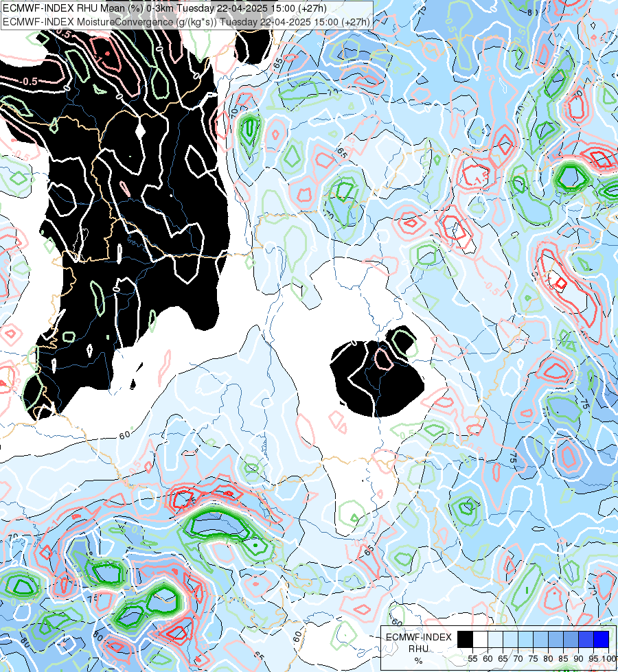Image resolution: width=618 pixels, height=672 pixels.
Task: Click the legend tick label '95'
Action: point(593,659)
